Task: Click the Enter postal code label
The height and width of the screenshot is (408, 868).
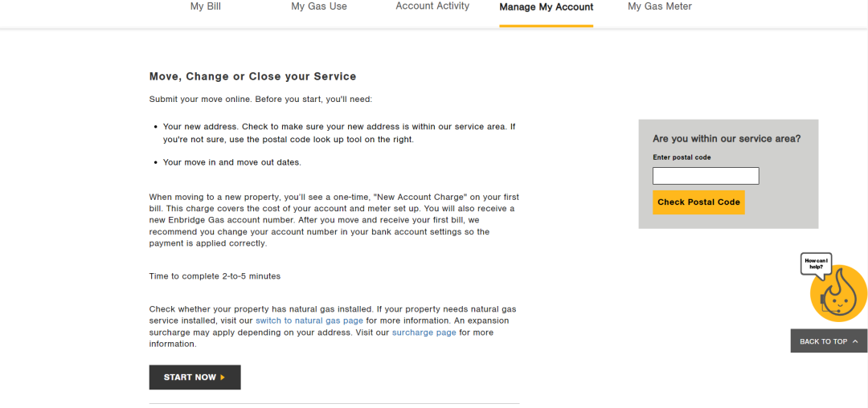Action: tap(682, 157)
